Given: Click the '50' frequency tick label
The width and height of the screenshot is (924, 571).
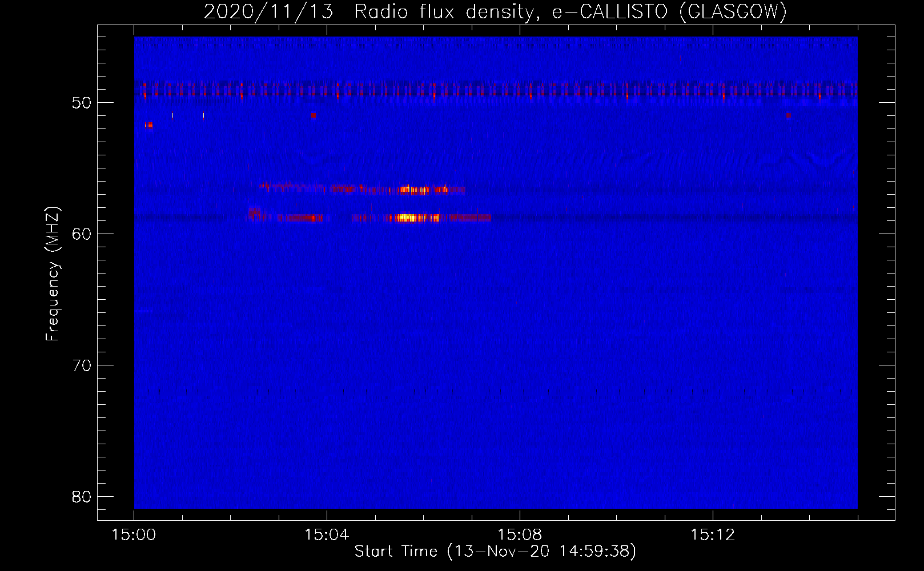Looking at the screenshot, I should [x=82, y=103].
